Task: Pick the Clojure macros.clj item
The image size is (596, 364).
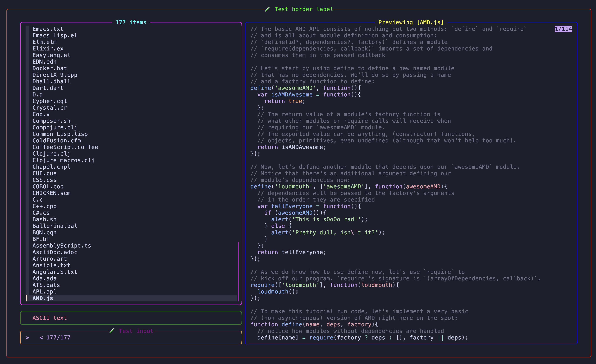Action: click(x=63, y=160)
